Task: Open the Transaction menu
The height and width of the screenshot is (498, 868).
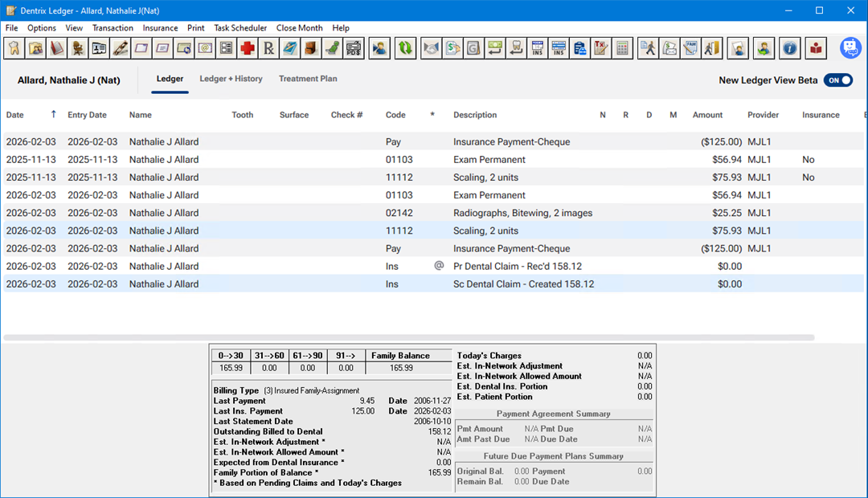Action: coord(113,28)
